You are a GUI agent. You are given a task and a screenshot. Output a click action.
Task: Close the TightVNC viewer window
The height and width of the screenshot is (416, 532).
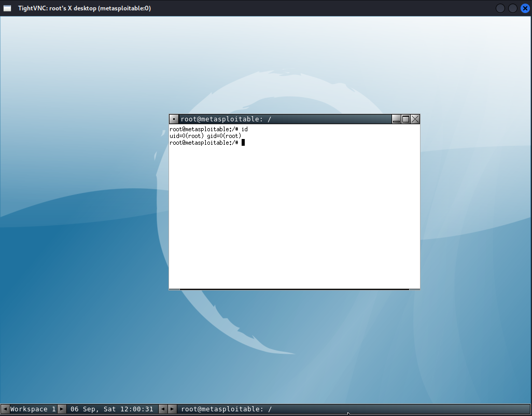click(525, 8)
